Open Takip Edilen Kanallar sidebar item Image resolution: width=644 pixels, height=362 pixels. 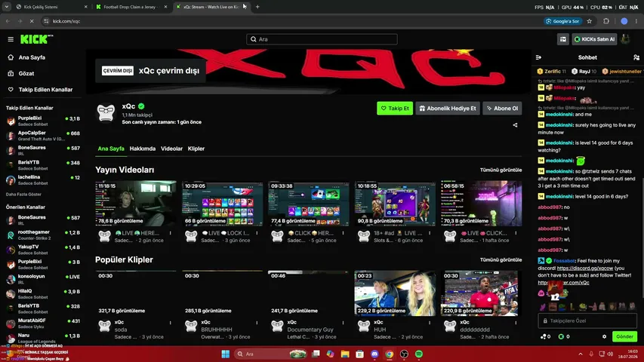(45, 90)
